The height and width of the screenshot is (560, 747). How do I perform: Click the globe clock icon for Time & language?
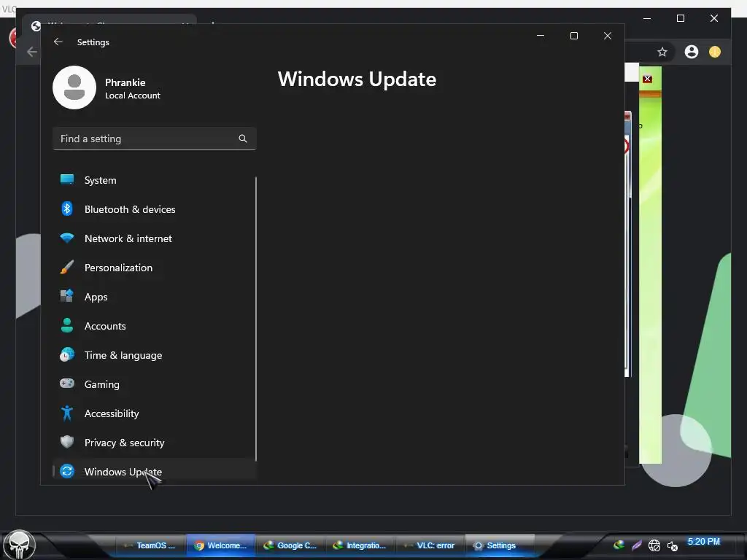66,354
